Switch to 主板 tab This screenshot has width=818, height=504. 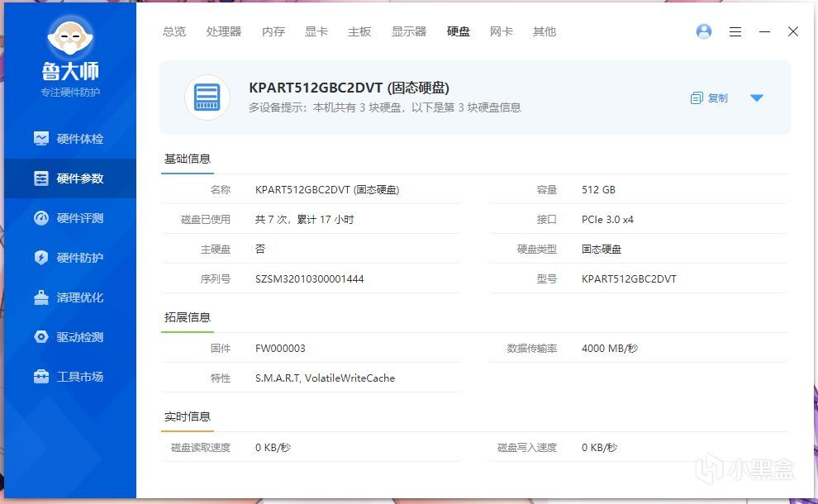(x=359, y=32)
